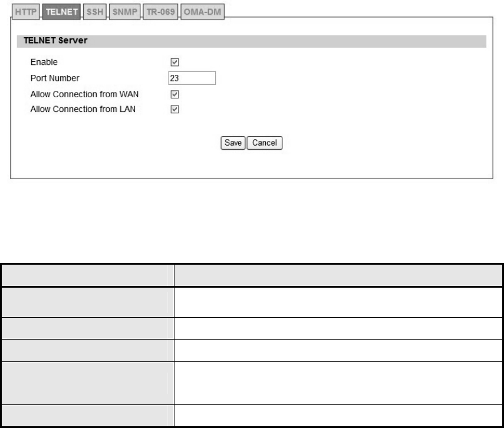Save the TELNET server settings

point(233,143)
